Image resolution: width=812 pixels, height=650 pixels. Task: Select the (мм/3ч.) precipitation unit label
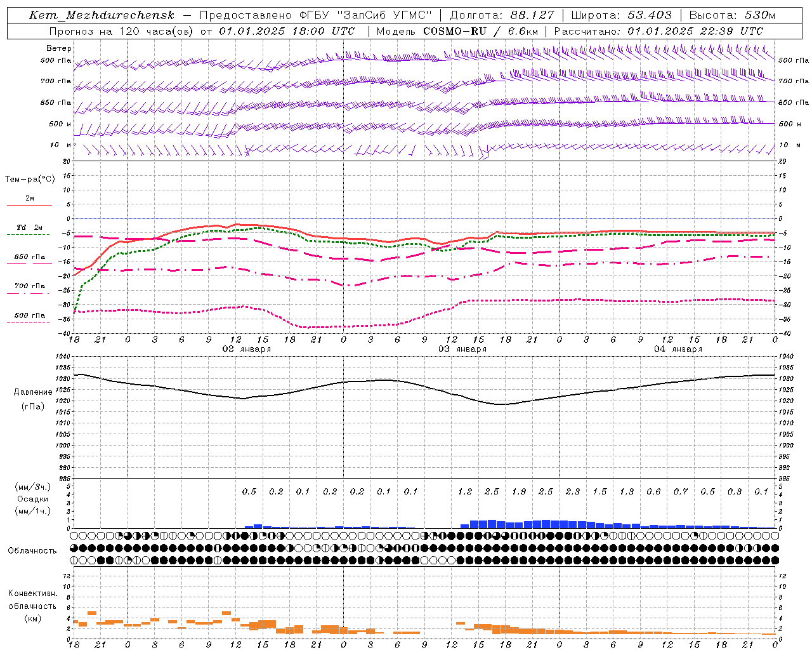point(33,487)
